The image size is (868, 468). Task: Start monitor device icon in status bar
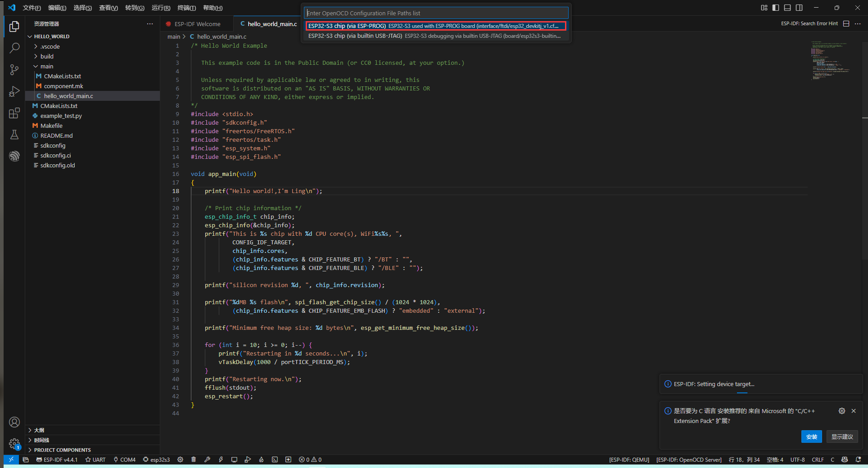point(234,459)
